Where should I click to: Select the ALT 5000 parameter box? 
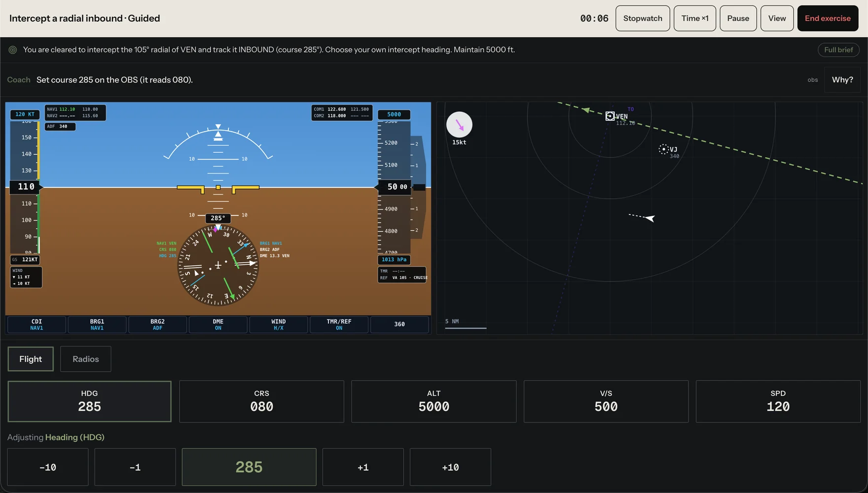434,401
